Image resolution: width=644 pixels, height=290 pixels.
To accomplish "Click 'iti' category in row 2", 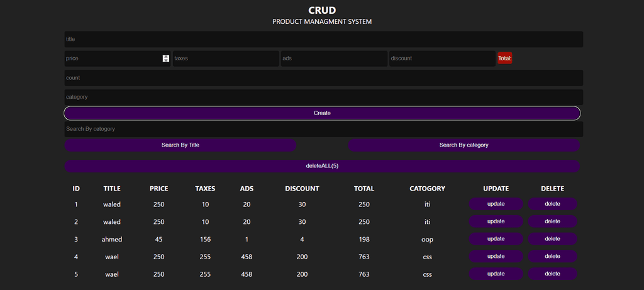I will click(x=427, y=222).
